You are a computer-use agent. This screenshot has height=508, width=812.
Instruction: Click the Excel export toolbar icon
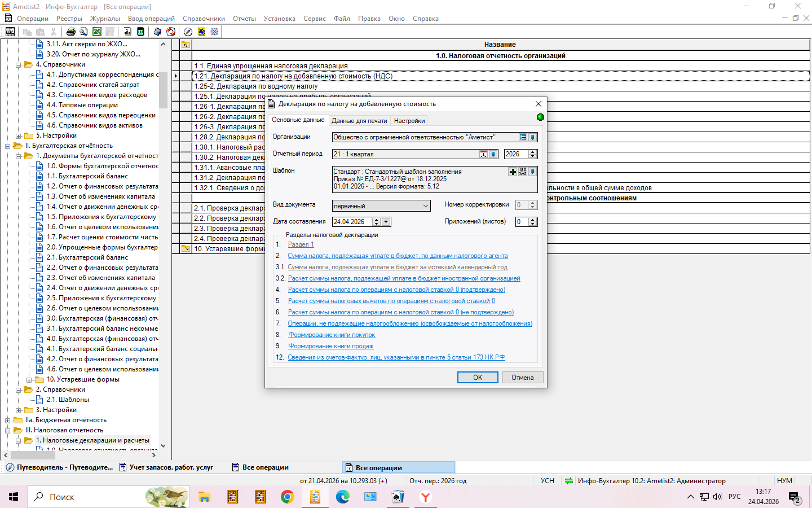pyautogui.click(x=97, y=32)
